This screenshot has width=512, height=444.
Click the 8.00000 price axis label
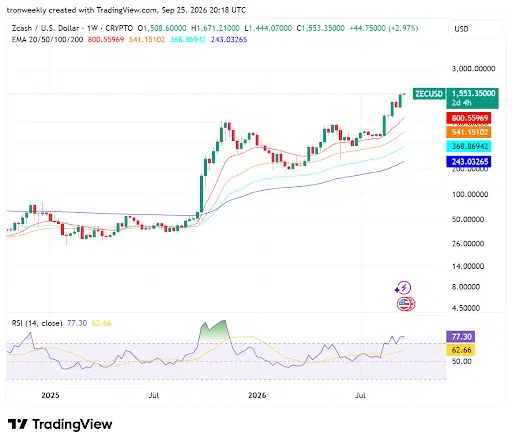click(466, 287)
